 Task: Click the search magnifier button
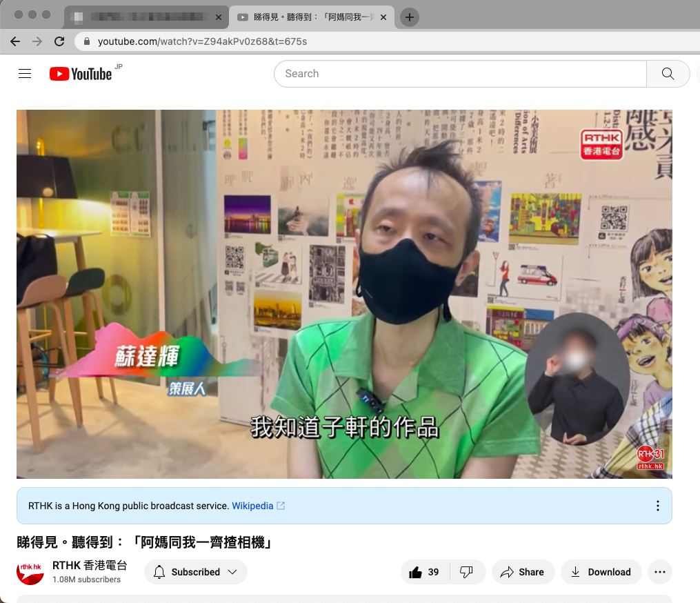point(668,74)
